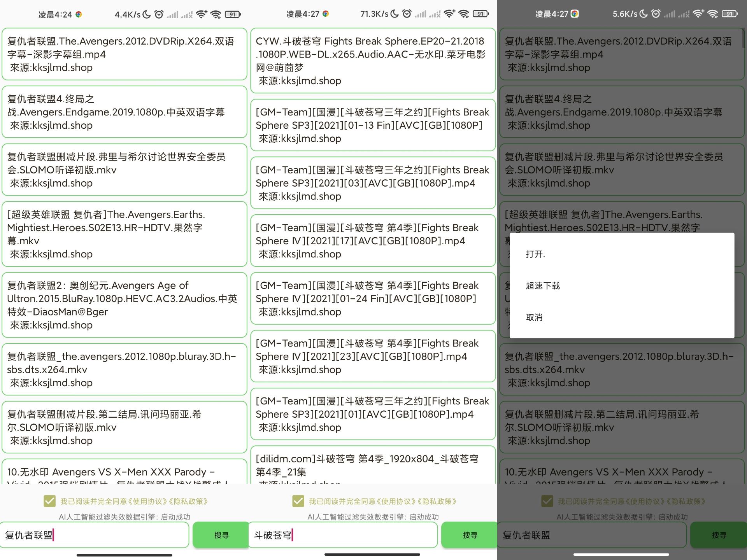This screenshot has height=560, width=747.
Task: Uncheck agreement checkbox in right panel
Action: [x=547, y=502]
